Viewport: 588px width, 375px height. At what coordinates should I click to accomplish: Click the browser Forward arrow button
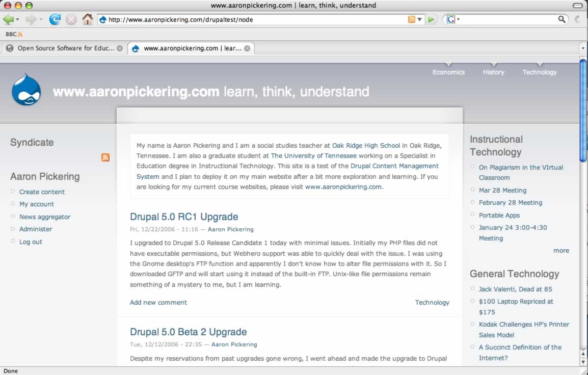point(31,19)
